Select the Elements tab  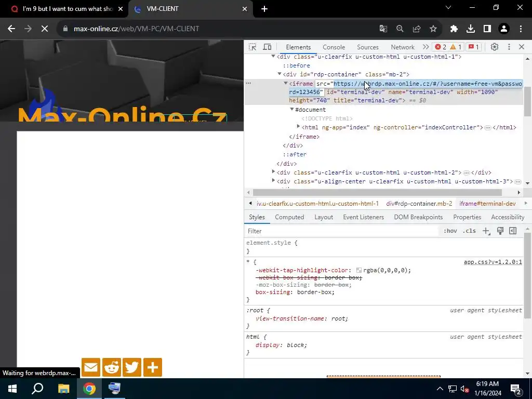click(x=298, y=47)
